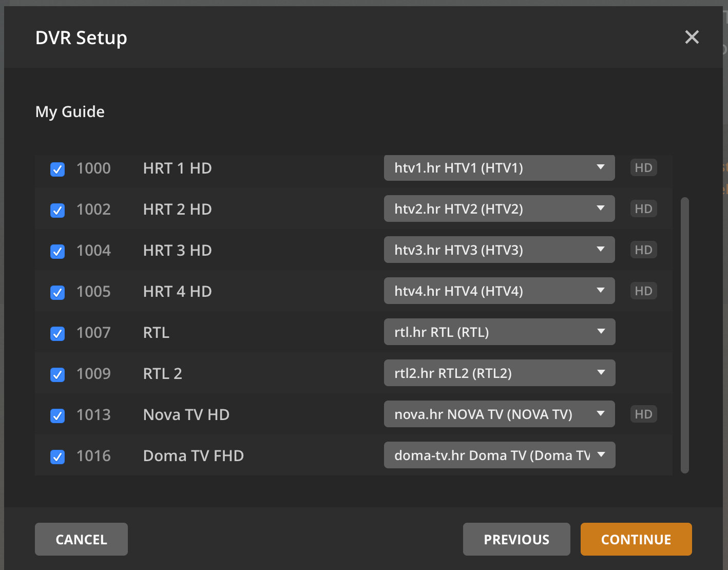Toggle the Doma TV FHD checkbox
The width and height of the screenshot is (728, 570).
(x=58, y=457)
